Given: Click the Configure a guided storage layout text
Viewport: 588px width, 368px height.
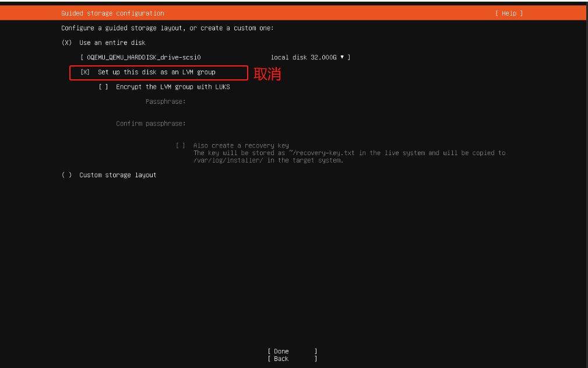Looking at the screenshot, I should (167, 28).
